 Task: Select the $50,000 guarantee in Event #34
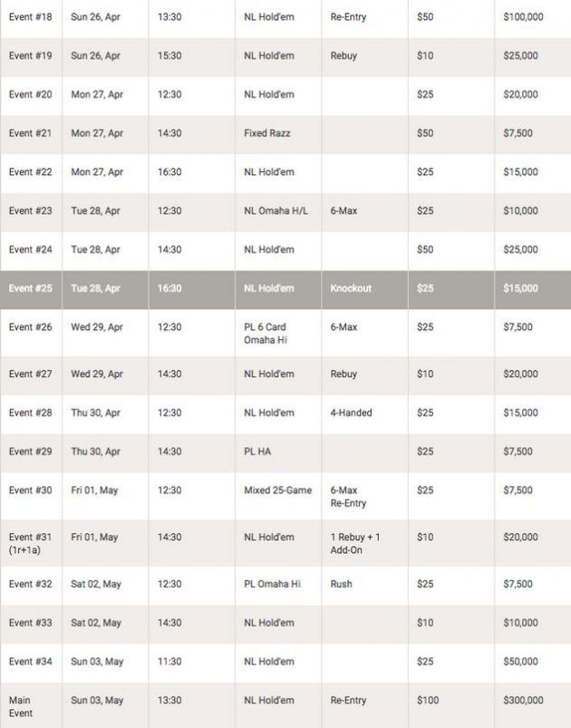click(x=520, y=661)
